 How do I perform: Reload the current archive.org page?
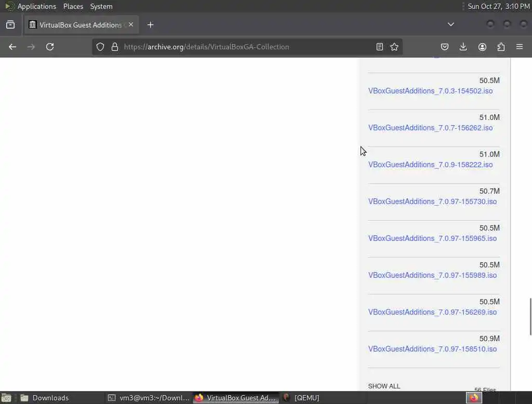pos(50,47)
